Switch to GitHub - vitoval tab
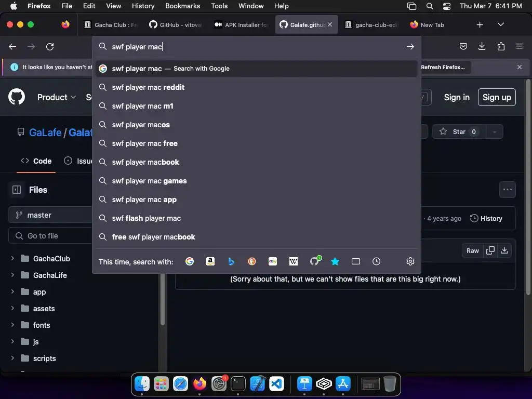This screenshot has height=399, width=532. 176,25
